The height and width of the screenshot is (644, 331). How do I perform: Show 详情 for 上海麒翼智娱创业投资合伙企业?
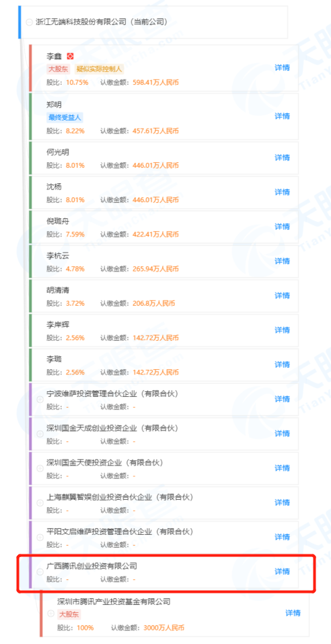point(282,503)
